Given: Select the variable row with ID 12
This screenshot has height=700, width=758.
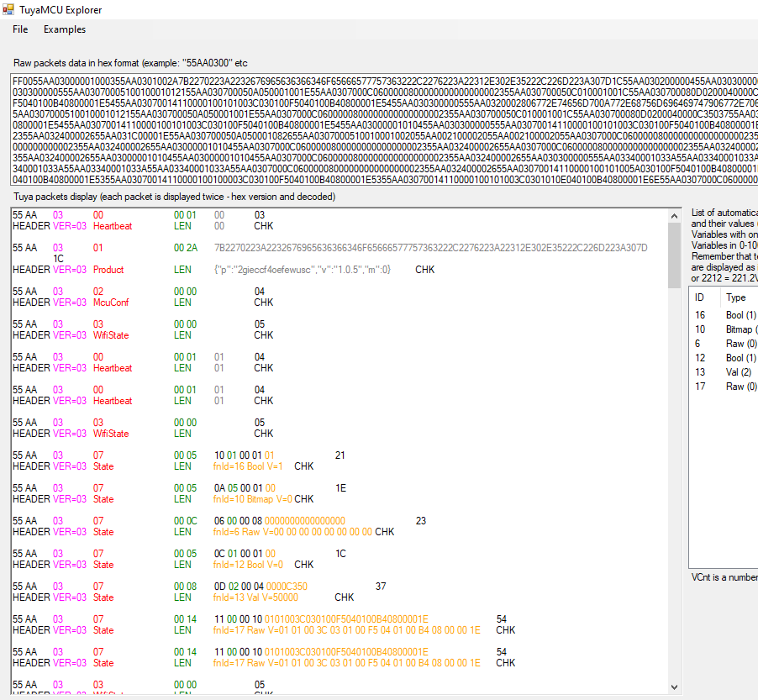Looking at the screenshot, I should [724, 358].
